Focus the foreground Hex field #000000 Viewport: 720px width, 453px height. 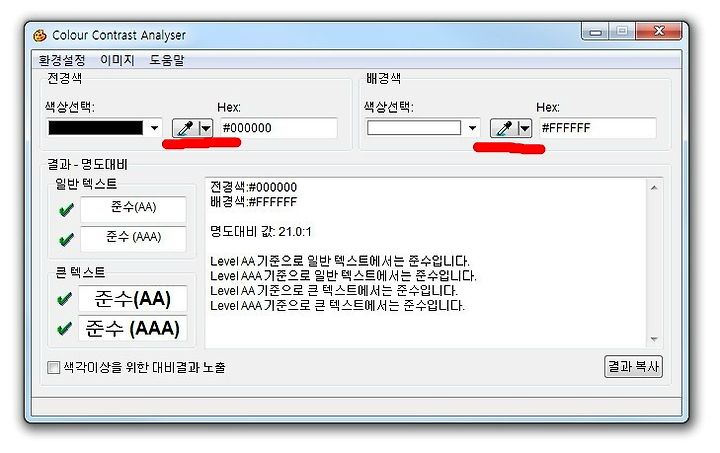(279, 128)
